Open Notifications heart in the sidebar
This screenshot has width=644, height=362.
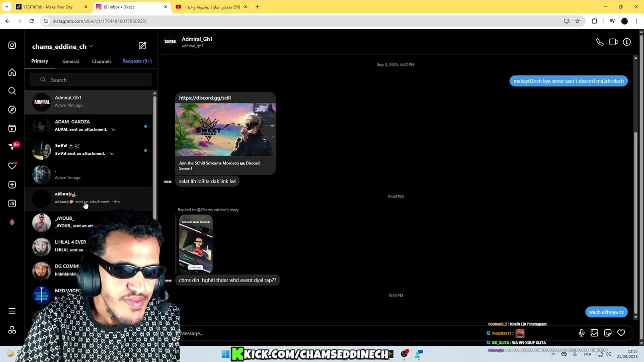pos(12,166)
